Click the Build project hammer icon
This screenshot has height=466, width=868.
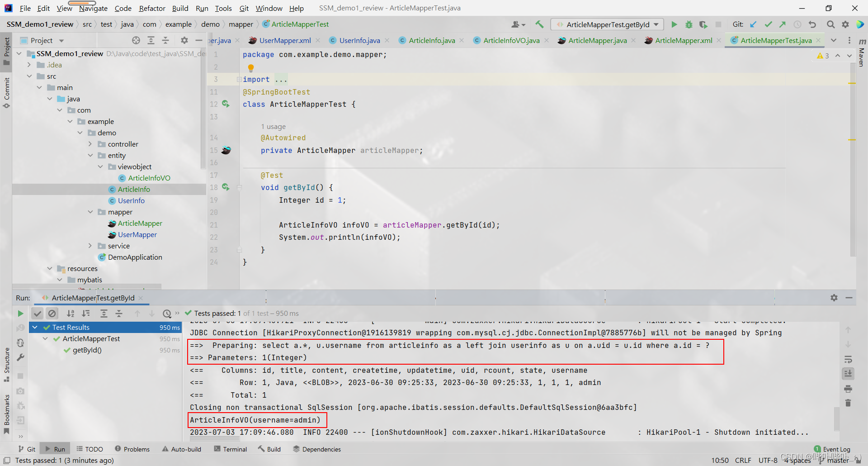point(539,24)
